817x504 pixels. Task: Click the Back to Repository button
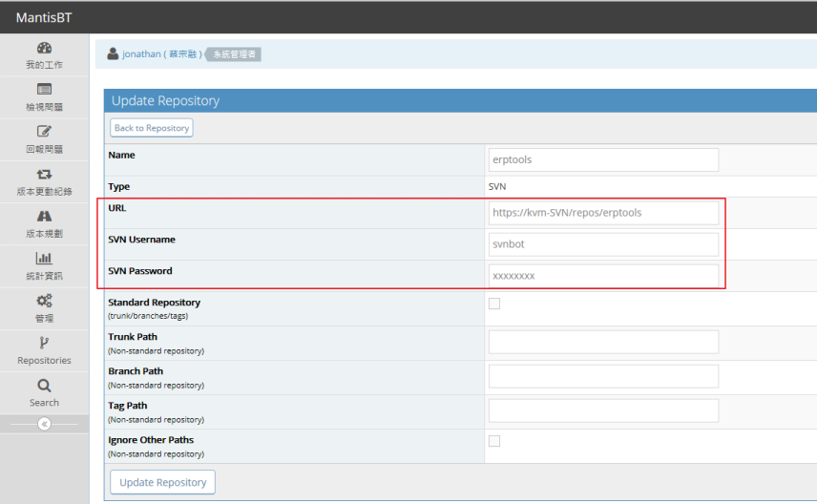click(152, 128)
